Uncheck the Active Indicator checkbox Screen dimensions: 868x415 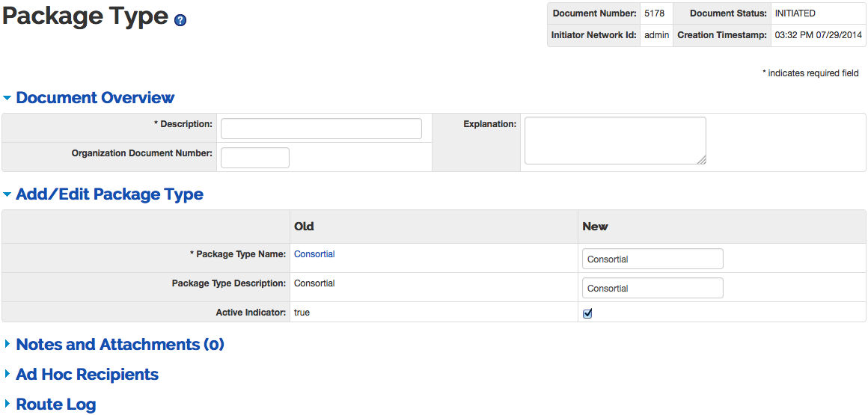click(x=587, y=313)
